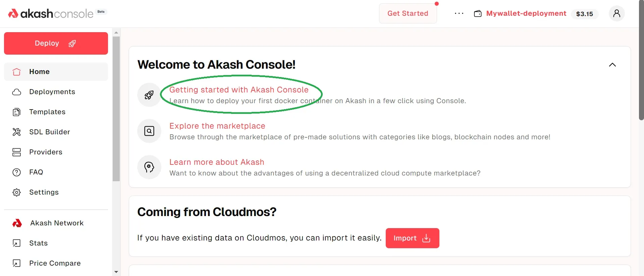Open the three-dots more options menu

point(459,13)
